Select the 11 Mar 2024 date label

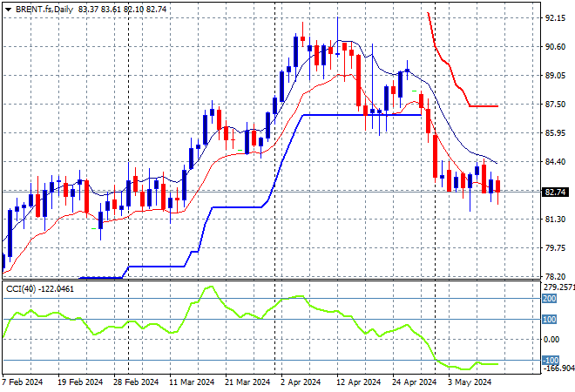[x=192, y=382]
